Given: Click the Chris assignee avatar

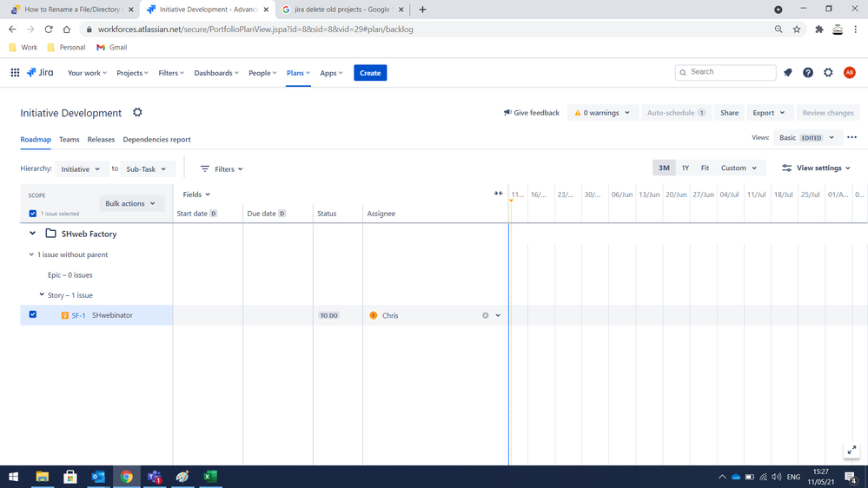Looking at the screenshot, I should [373, 315].
